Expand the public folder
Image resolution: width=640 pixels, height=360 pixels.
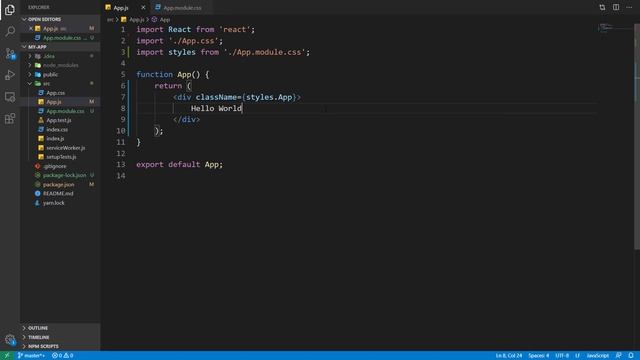pyautogui.click(x=60, y=74)
